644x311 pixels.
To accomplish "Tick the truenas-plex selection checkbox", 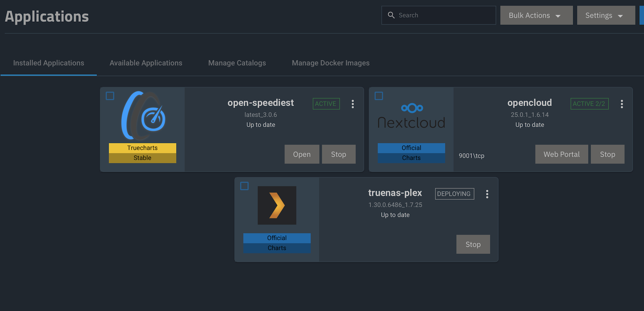I will click(245, 186).
